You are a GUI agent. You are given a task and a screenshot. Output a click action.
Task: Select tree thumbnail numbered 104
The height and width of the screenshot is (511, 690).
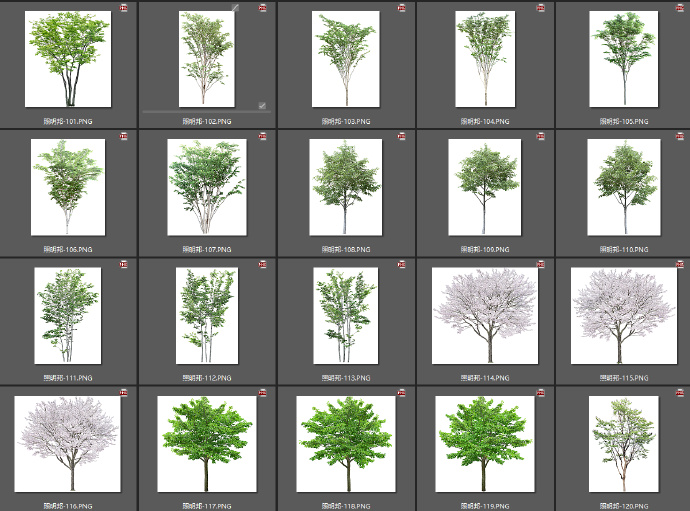click(x=485, y=59)
